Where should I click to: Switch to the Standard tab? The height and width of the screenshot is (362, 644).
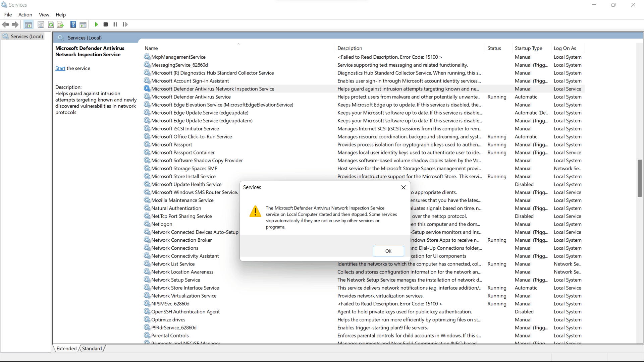coord(92,349)
